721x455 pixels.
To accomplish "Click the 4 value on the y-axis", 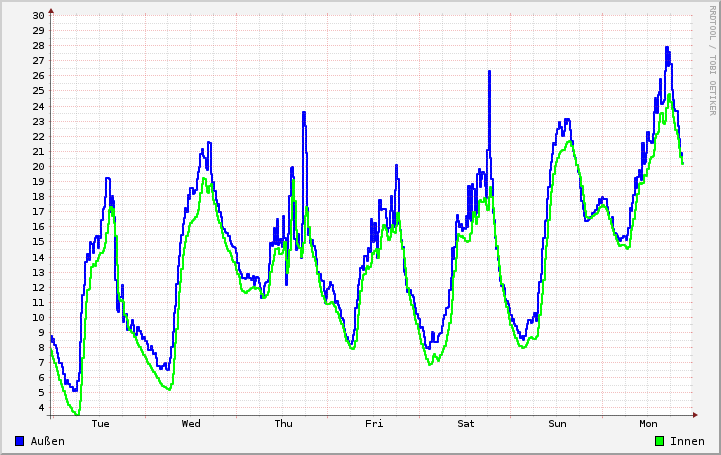I will 41,408.
